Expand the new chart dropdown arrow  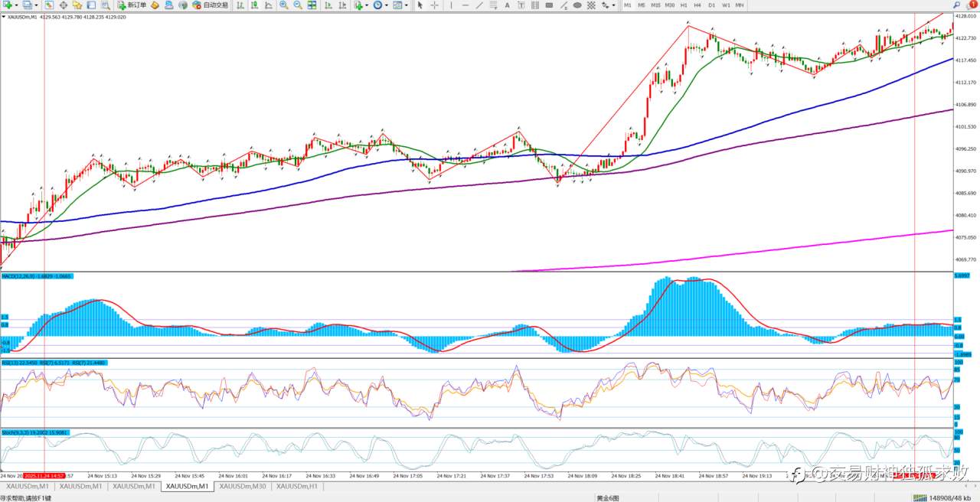coord(18,5)
